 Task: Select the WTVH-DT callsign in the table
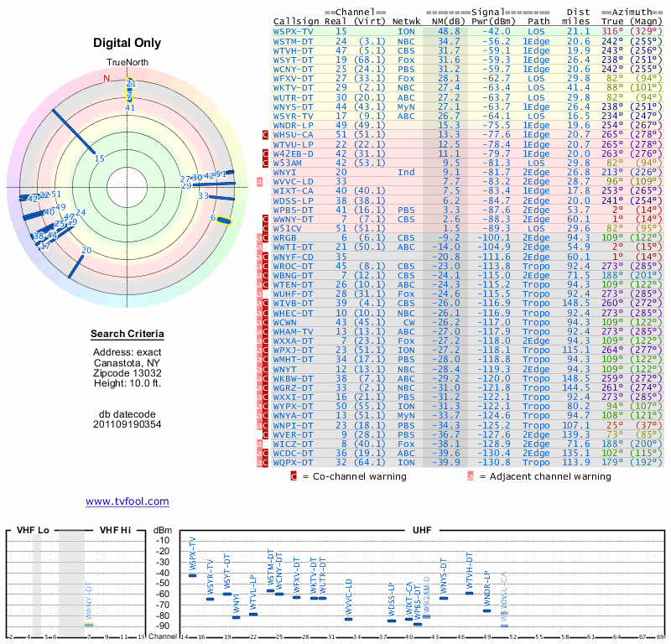click(293, 50)
